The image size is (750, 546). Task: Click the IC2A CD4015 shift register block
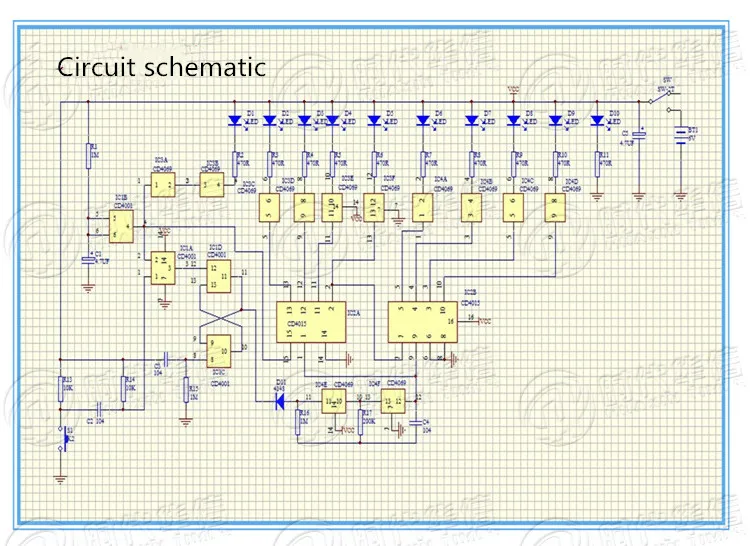pyautogui.click(x=311, y=322)
